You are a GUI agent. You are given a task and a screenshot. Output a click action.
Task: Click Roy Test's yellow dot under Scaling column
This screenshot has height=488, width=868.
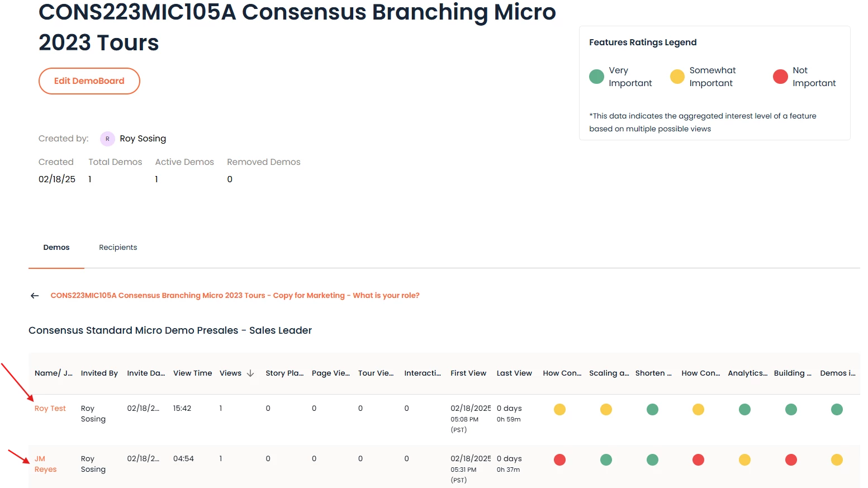(606, 410)
